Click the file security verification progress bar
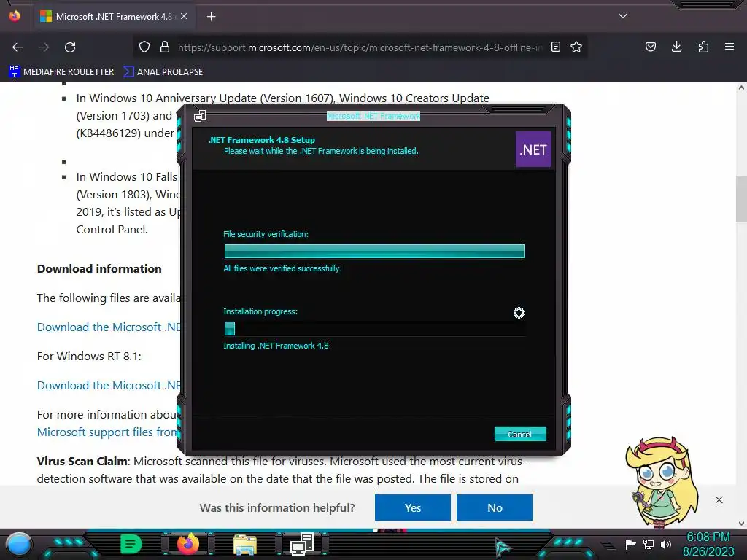 coord(374,251)
